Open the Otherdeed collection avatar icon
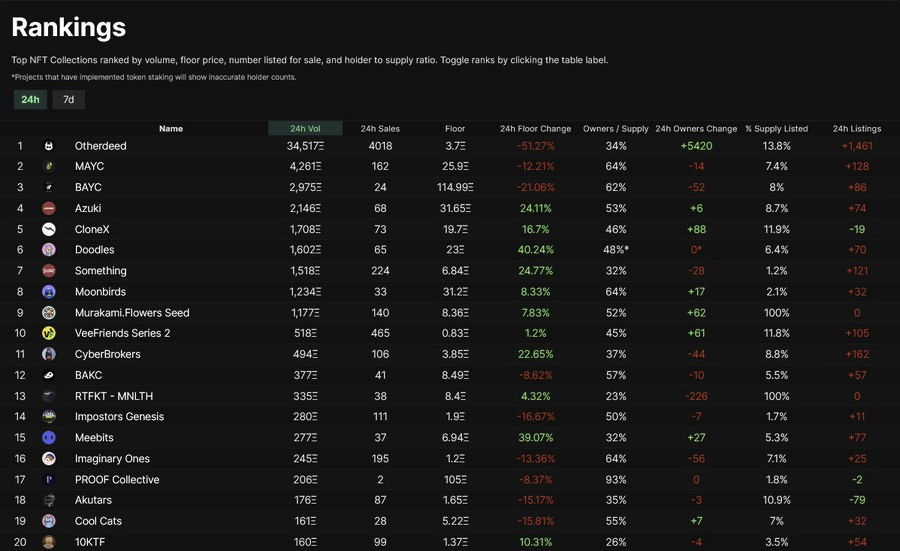 (x=49, y=146)
